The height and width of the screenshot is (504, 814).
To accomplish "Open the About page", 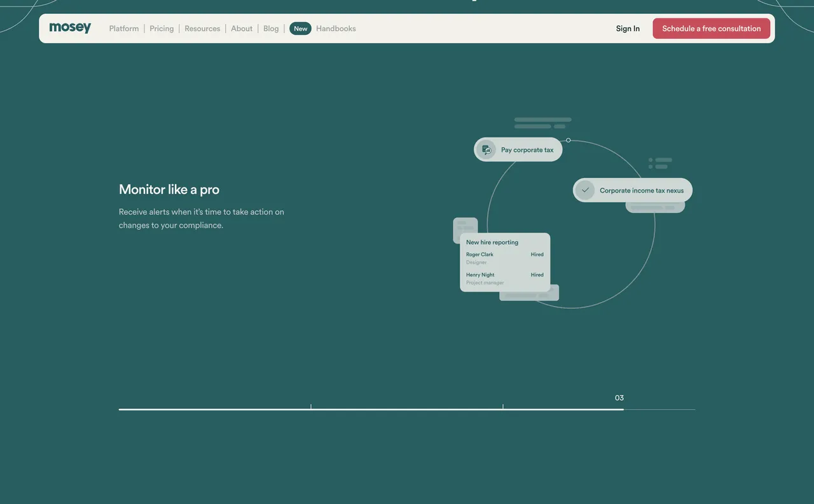I will coord(242,27).
